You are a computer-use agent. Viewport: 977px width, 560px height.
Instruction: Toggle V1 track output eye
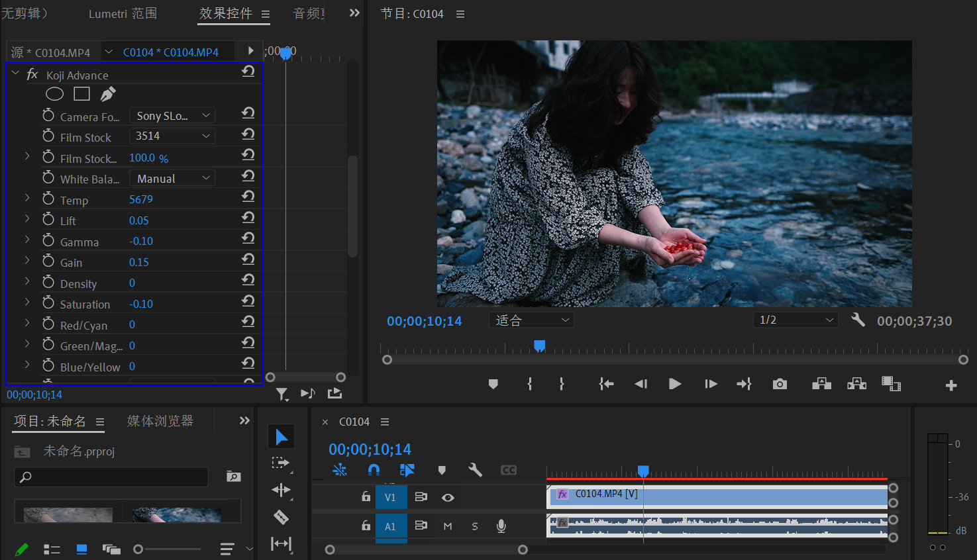pyautogui.click(x=448, y=498)
